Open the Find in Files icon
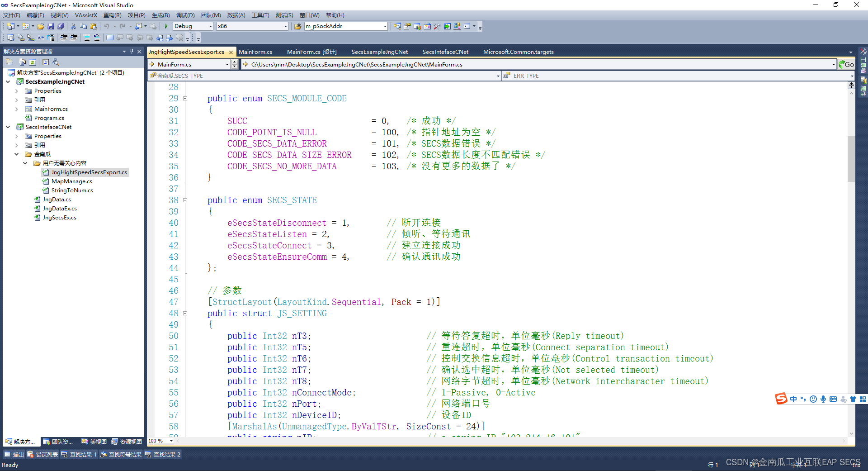Image resolution: width=868 pixels, height=471 pixels. [396, 26]
